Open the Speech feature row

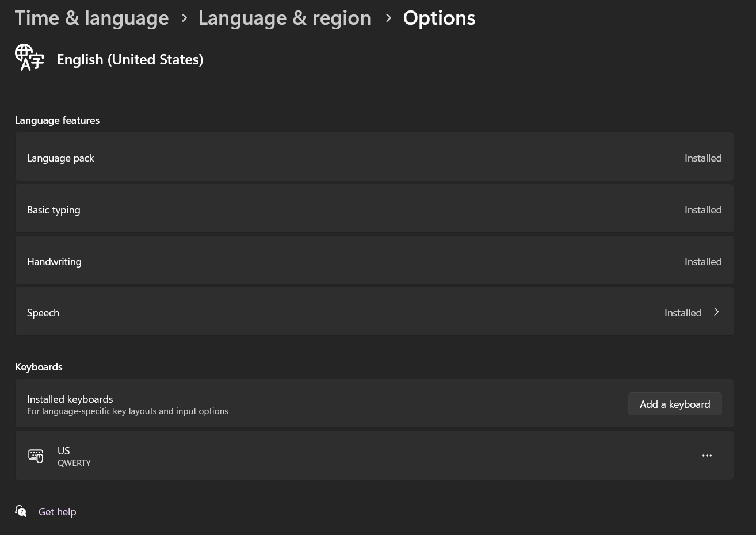pos(345,312)
